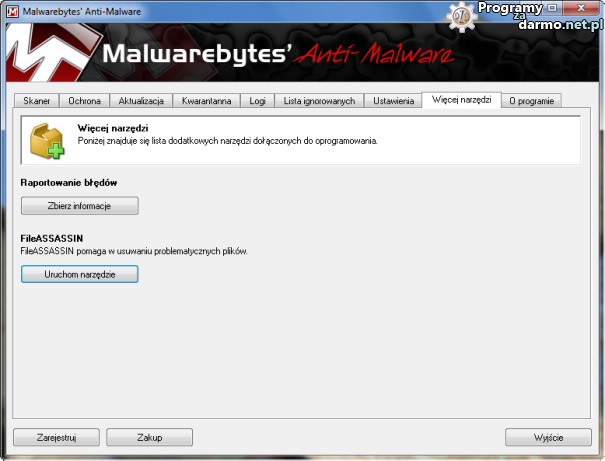Open the Skaner tab
This screenshot has height=461, width=605.
click(x=36, y=101)
